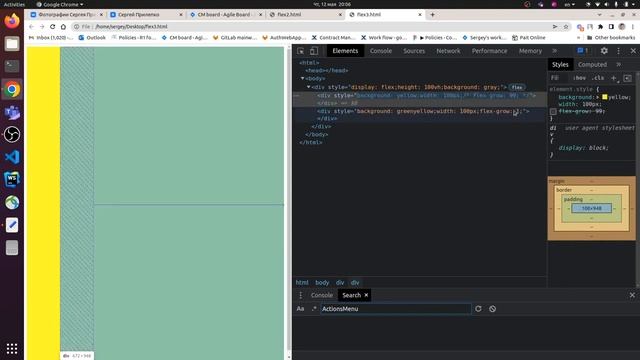Expand the background shorthand property arrow
This screenshot has width=640, height=360.
[598, 97]
